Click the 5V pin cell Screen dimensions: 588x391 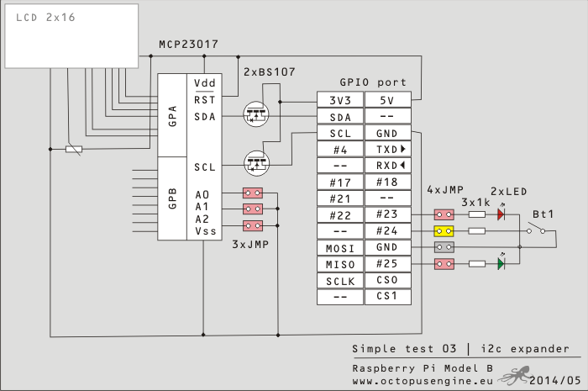(x=388, y=100)
